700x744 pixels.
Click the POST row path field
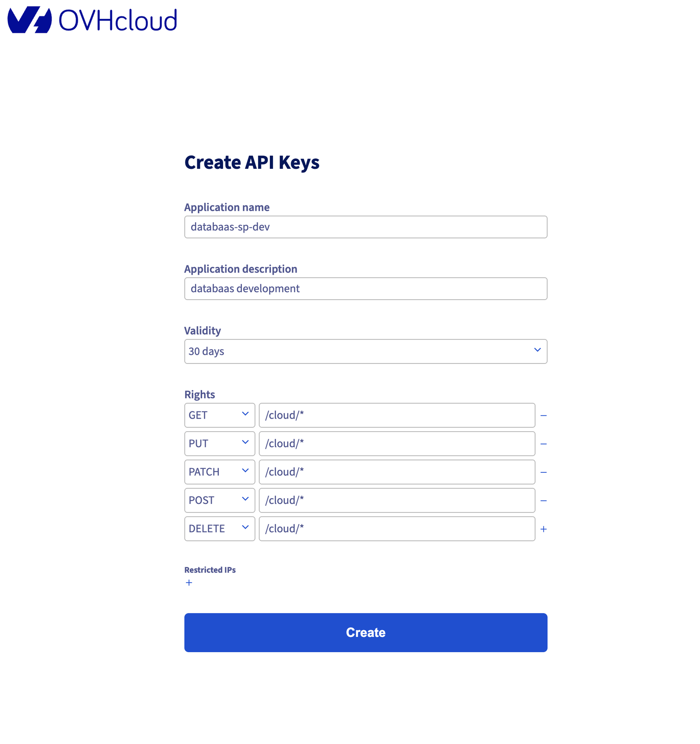click(397, 500)
